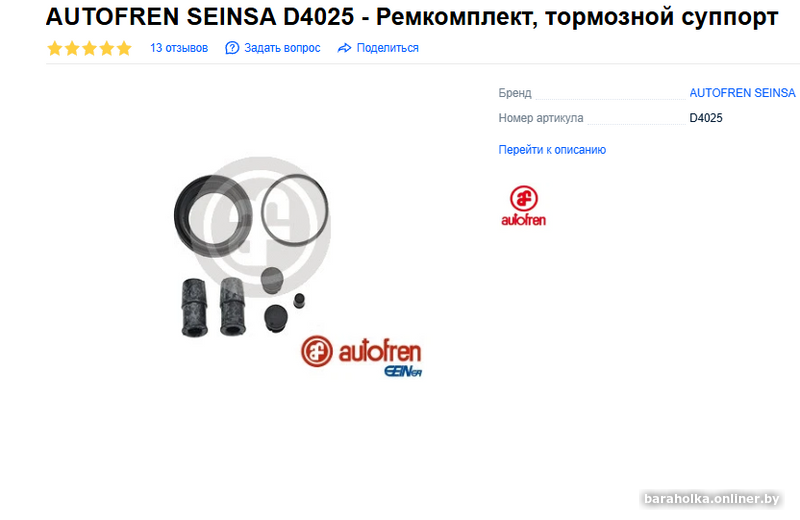800x520 pixels.
Task: Click the small autofren brand logo
Action: point(523,206)
